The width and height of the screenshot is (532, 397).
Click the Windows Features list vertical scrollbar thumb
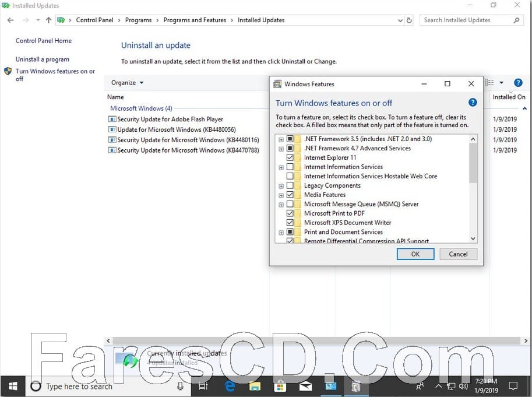click(473, 163)
